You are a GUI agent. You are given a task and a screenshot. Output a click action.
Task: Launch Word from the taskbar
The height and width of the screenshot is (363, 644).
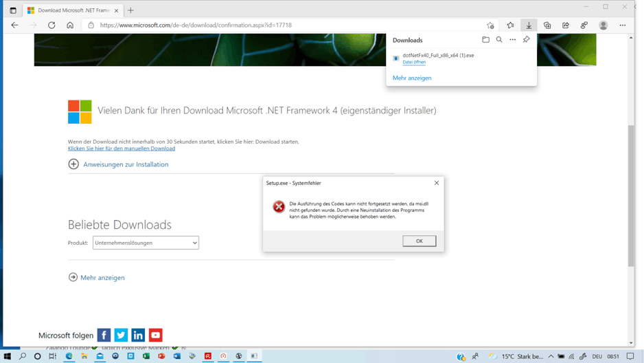coord(177,356)
